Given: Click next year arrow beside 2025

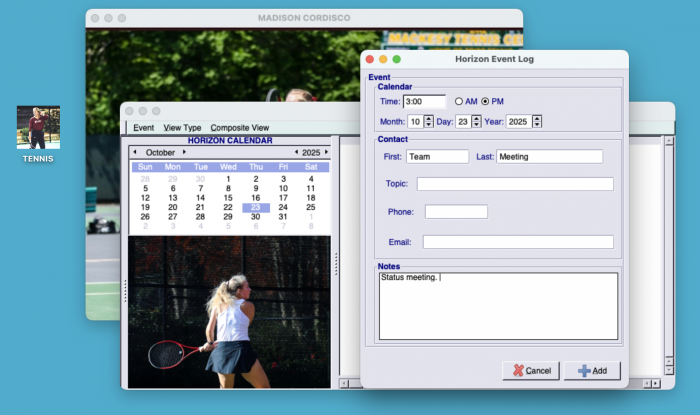Looking at the screenshot, I should (x=325, y=152).
